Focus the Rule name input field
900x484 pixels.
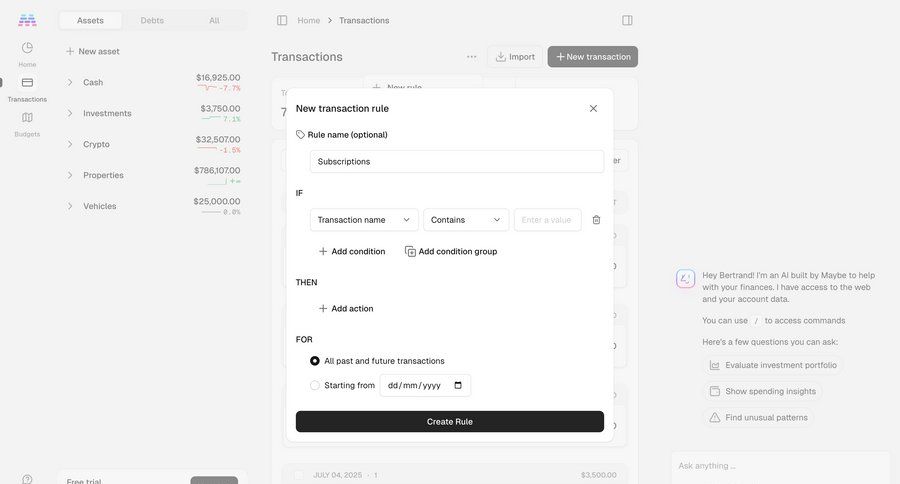point(457,161)
